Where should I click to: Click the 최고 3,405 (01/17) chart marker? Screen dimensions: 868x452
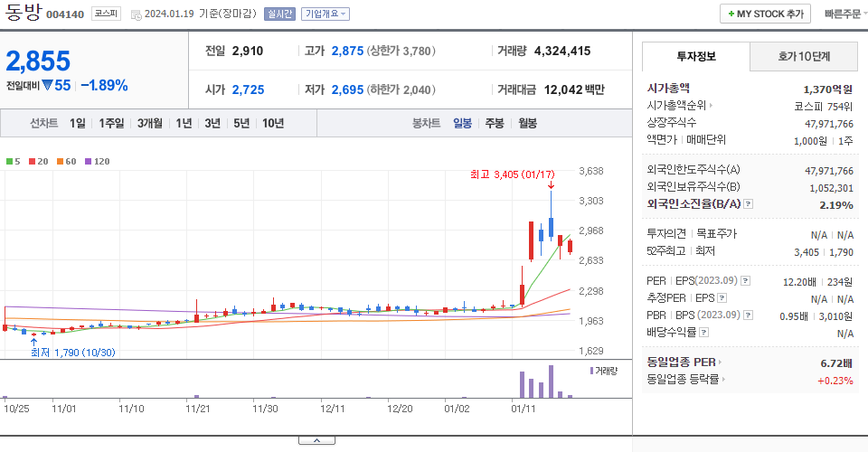(x=512, y=174)
